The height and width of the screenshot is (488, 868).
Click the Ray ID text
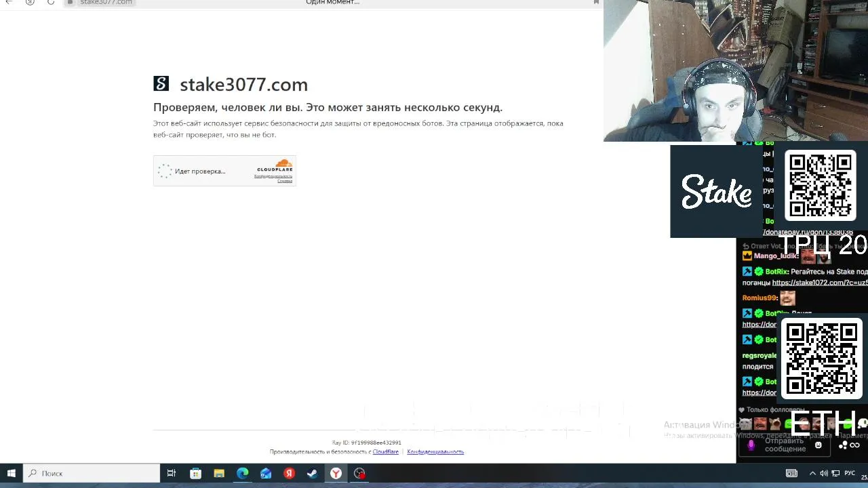[366, 443]
